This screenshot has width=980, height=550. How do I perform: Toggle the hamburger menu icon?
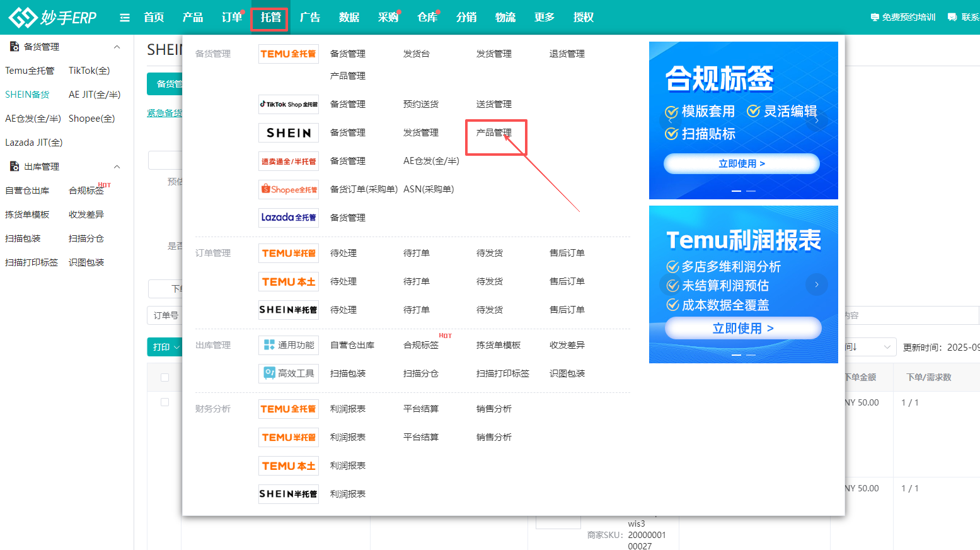(x=125, y=18)
